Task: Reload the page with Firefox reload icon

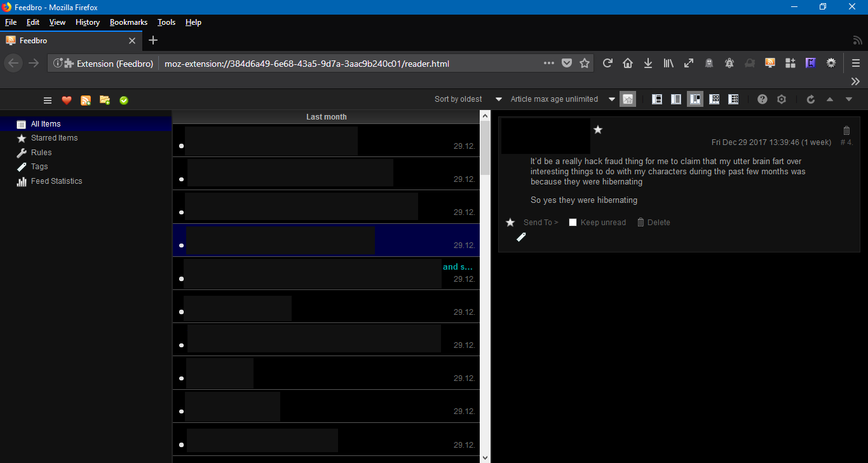Action: click(607, 64)
